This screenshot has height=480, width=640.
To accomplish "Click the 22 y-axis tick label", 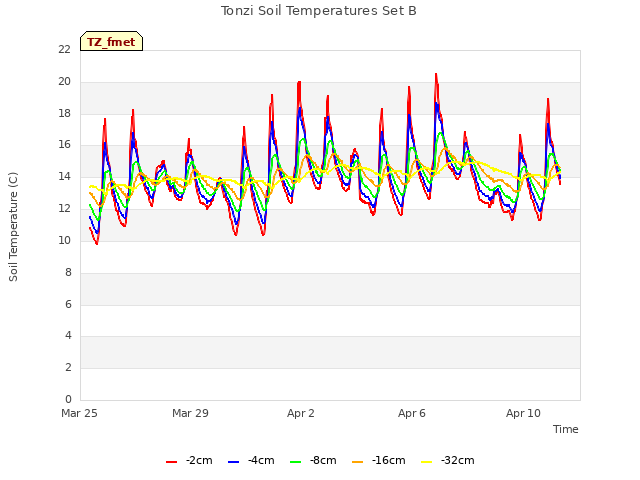I will pyautogui.click(x=64, y=49).
